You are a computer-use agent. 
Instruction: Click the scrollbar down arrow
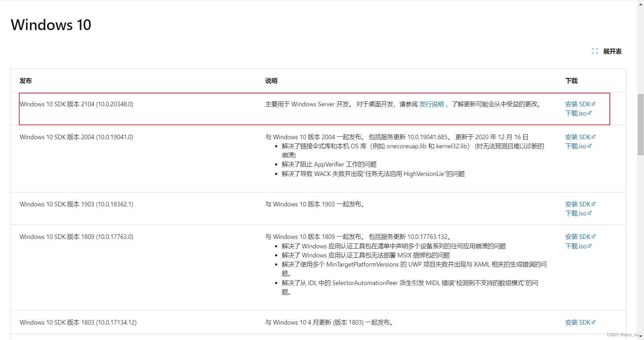[x=641, y=337]
